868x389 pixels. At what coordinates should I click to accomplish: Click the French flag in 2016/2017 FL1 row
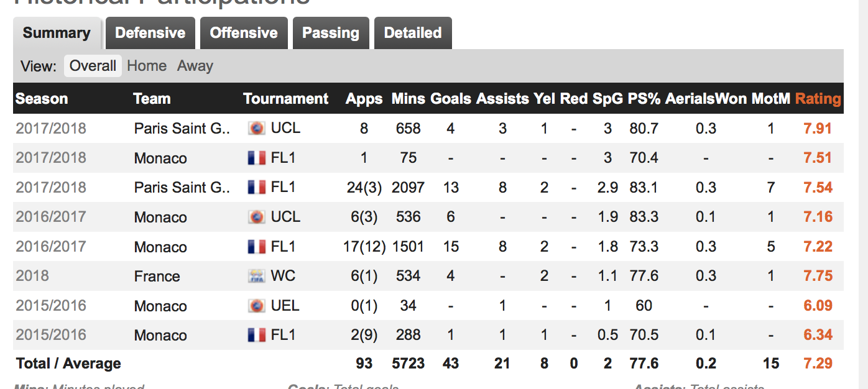pyautogui.click(x=256, y=247)
